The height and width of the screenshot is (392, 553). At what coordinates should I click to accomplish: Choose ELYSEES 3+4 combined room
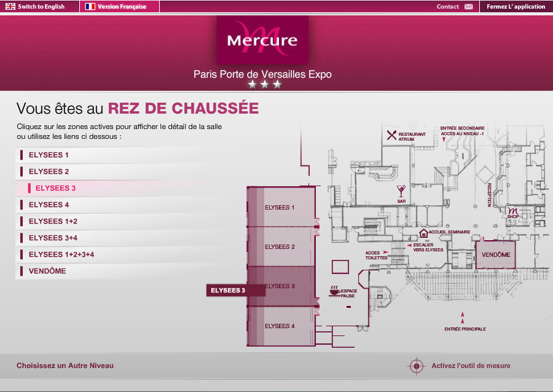[x=120, y=238]
